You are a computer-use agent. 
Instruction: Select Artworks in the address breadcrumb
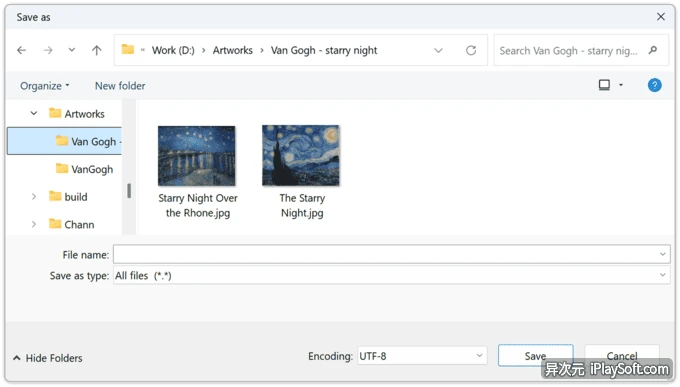click(x=232, y=50)
